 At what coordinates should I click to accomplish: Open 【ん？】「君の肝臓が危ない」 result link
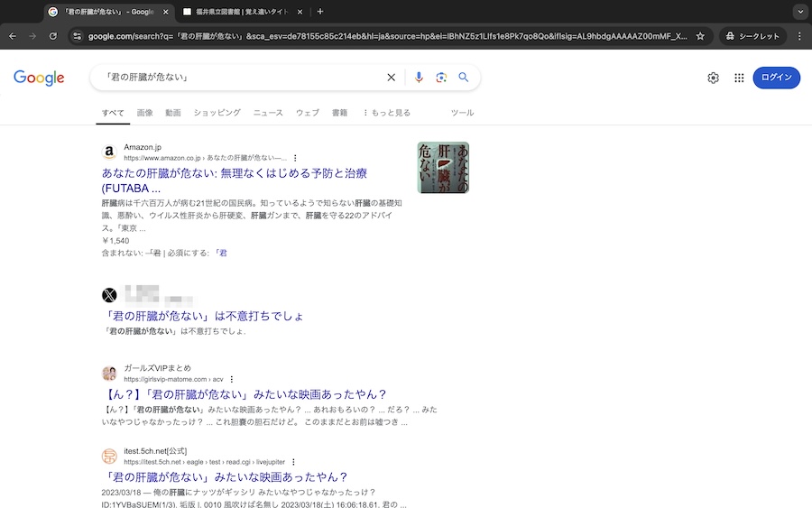tap(245, 394)
